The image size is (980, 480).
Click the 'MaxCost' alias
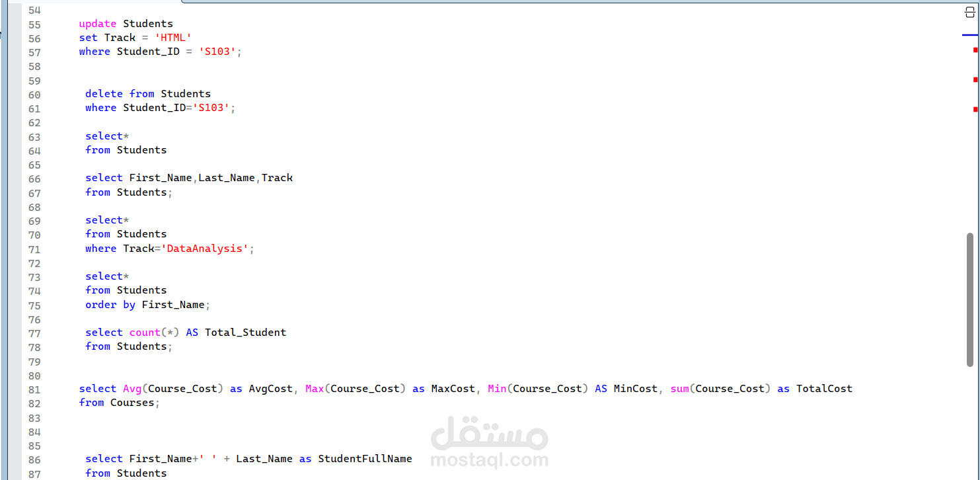pyautogui.click(x=453, y=389)
